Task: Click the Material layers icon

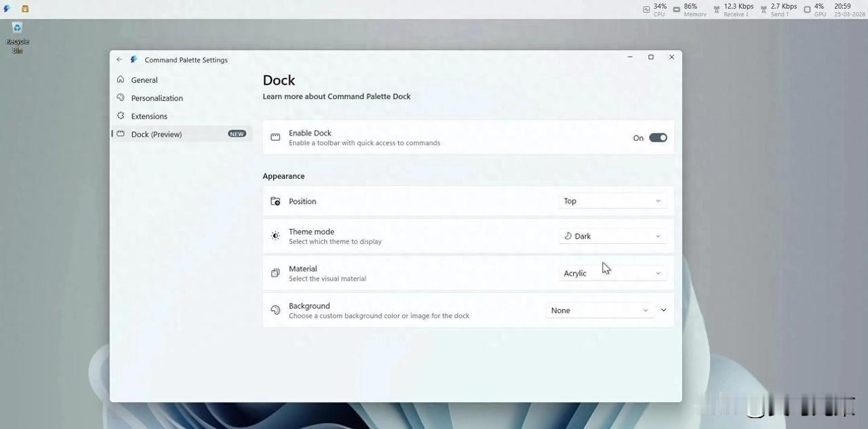Action: coord(275,273)
